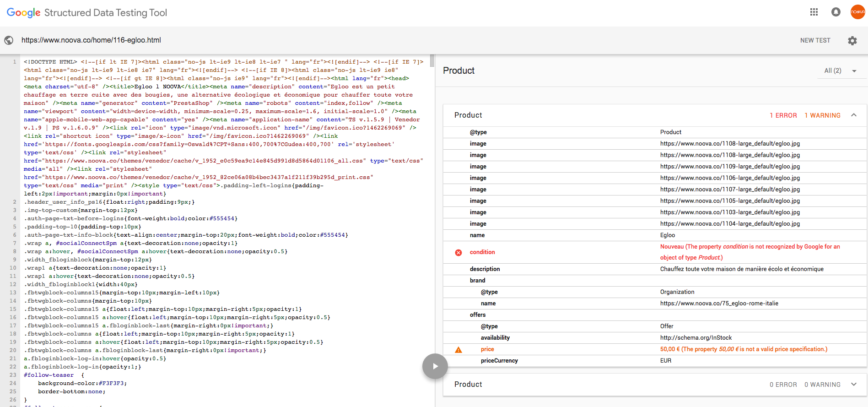This screenshot has width=868, height=407.
Task: Click the orange Noova account avatar
Action: click(x=857, y=12)
